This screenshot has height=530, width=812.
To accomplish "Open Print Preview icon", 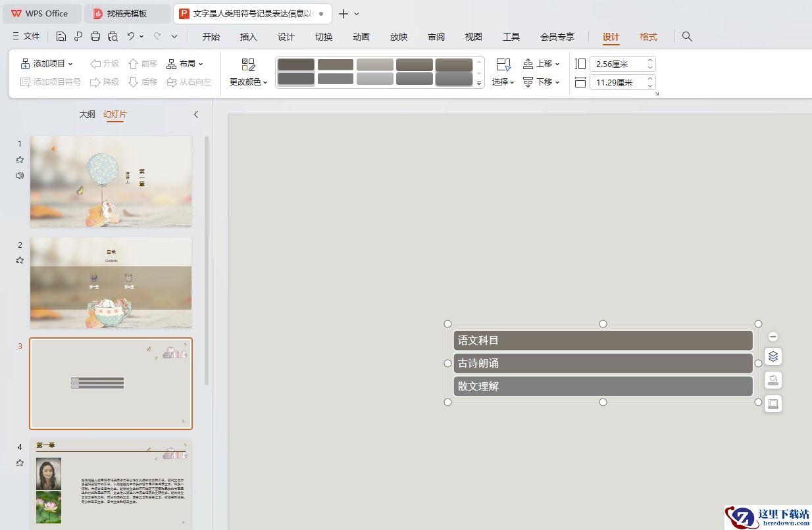I will 113,36.
